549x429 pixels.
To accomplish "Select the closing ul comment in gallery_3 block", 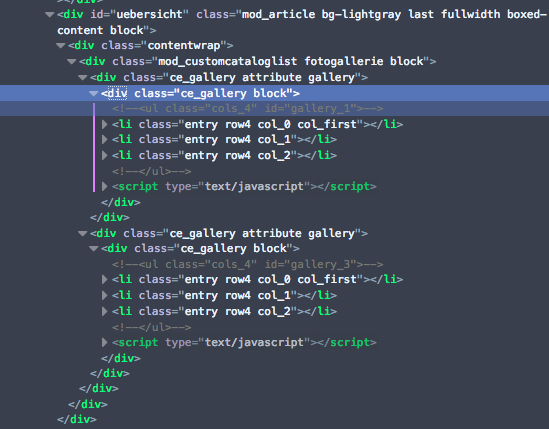I will click(152, 327).
